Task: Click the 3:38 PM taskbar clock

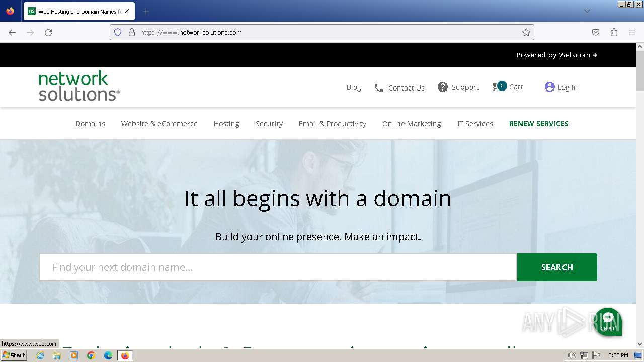Action: (618, 355)
